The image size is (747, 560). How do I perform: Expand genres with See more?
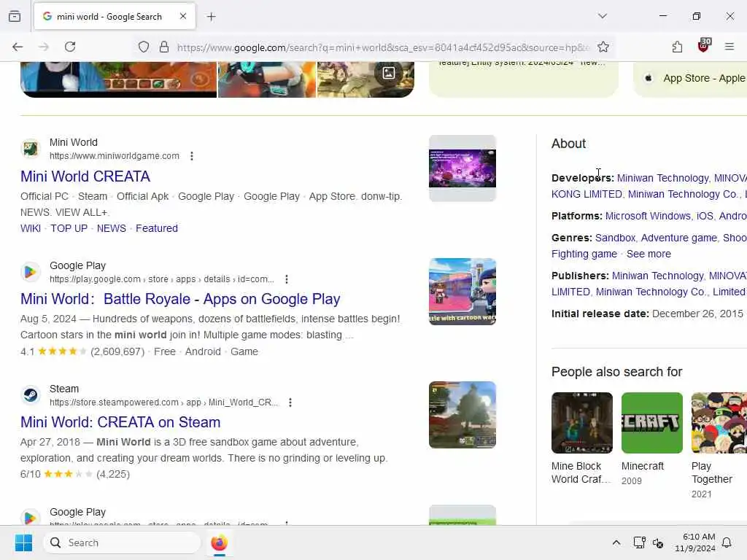[x=649, y=254]
